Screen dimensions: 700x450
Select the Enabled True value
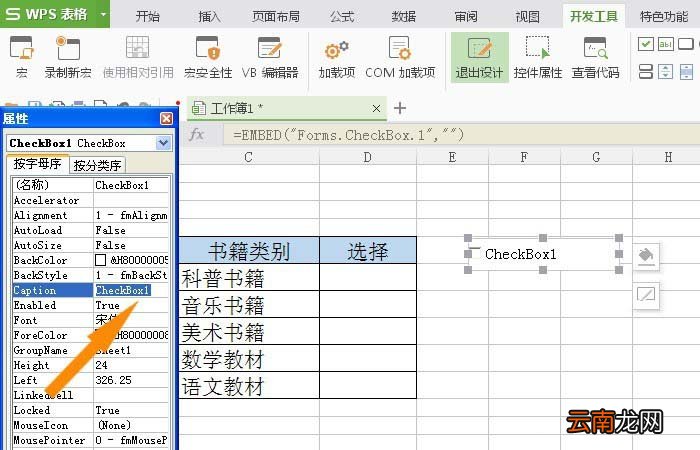tap(131, 305)
